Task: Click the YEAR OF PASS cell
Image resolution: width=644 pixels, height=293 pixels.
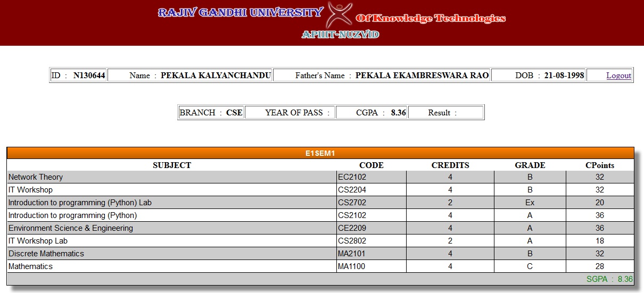Action: (x=291, y=113)
